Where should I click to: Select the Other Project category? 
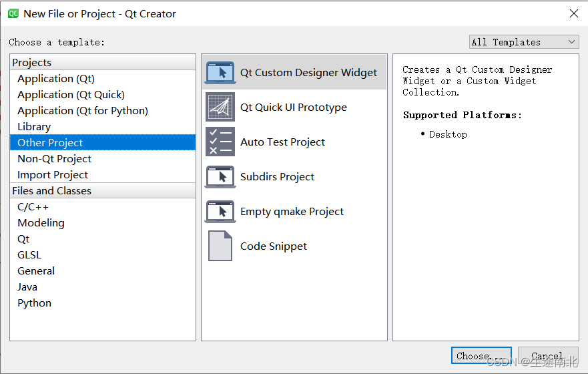click(103, 142)
